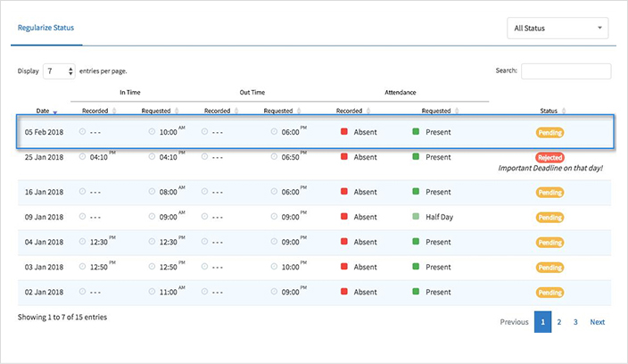Sort by Attendance Recorded column
Image resolution: width=628 pixels, height=364 pixels.
tap(353, 111)
